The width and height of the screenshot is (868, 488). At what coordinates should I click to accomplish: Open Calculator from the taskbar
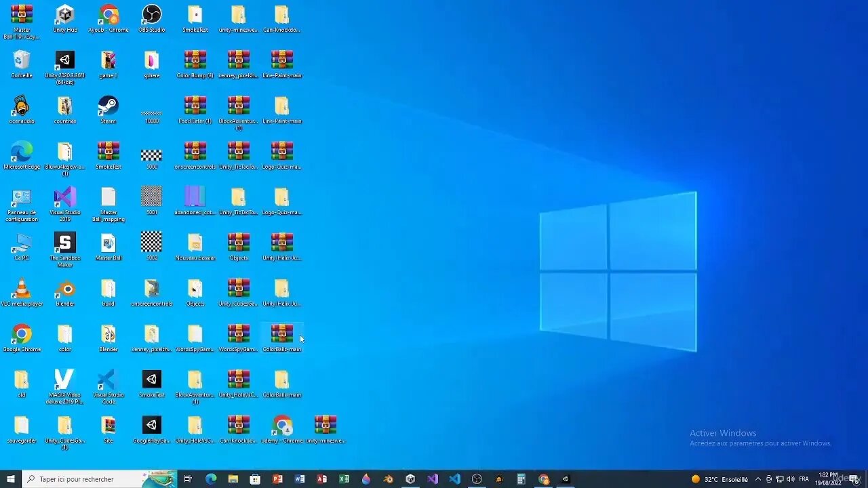pyautogui.click(x=521, y=479)
